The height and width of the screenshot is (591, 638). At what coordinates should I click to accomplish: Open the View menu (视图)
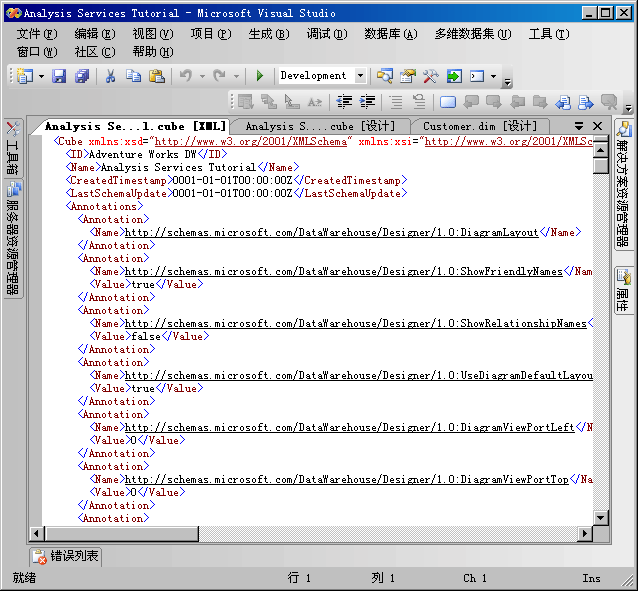(153, 34)
